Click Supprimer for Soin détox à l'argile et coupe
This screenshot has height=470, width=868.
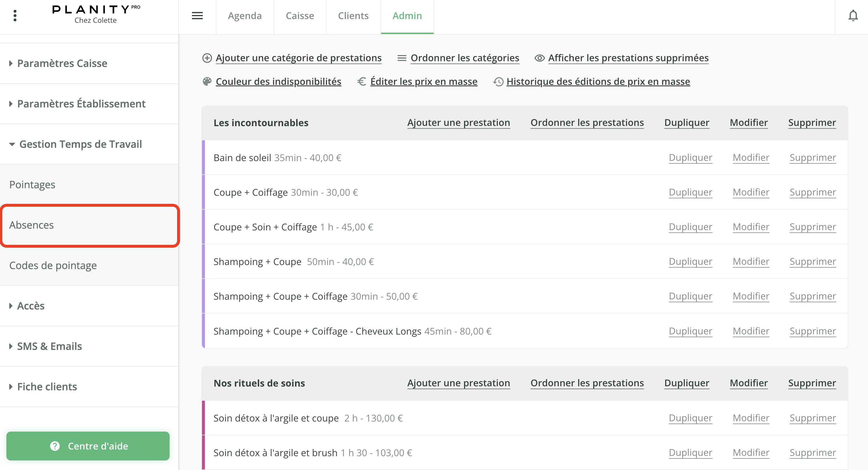pyautogui.click(x=813, y=418)
